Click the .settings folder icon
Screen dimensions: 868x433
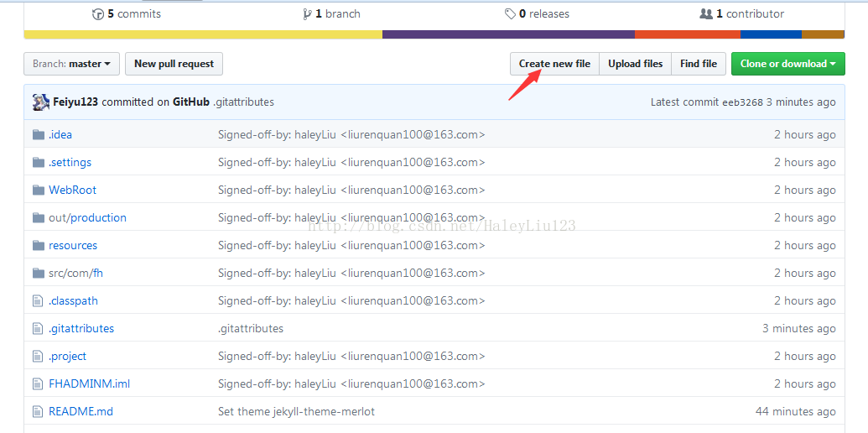39,162
